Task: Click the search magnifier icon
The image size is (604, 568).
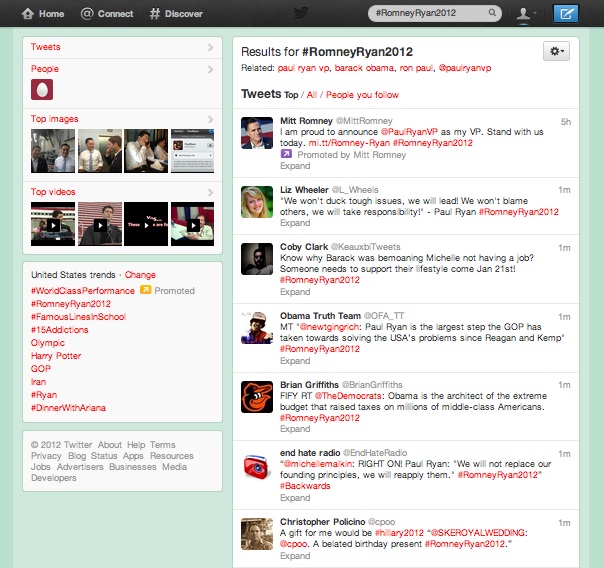Action: coord(492,13)
